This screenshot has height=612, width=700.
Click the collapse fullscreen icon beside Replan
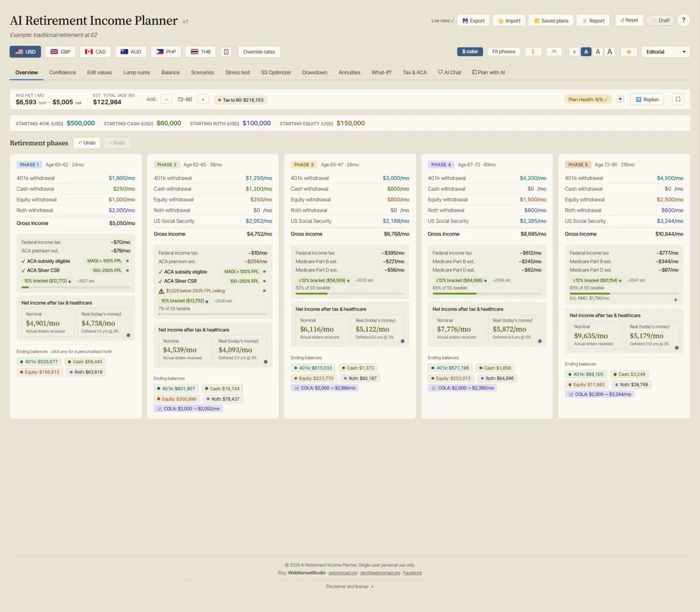(x=678, y=99)
